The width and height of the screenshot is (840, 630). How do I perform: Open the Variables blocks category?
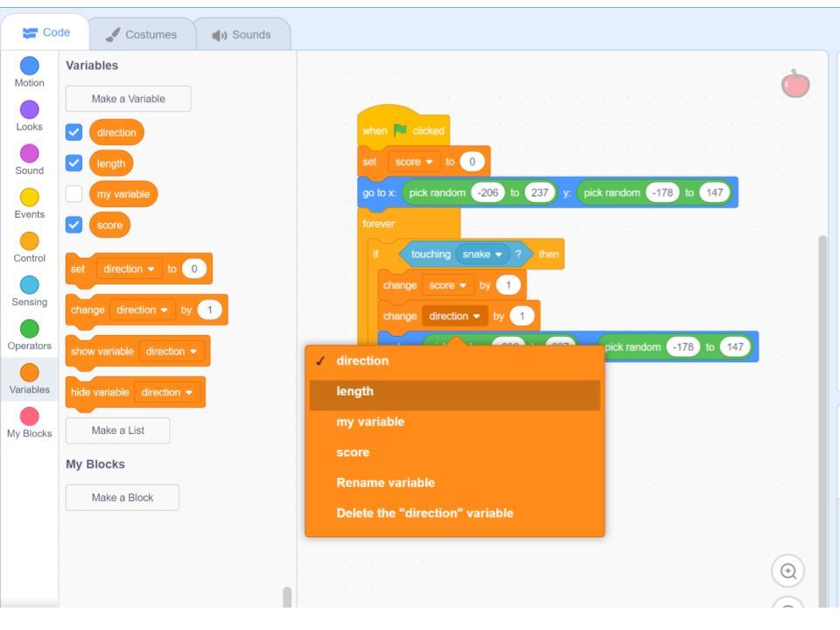coord(30,379)
